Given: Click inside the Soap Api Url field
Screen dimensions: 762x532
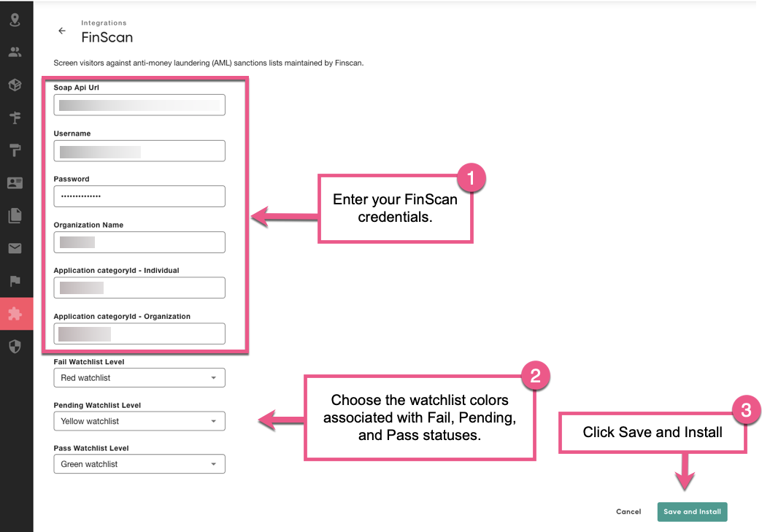Looking at the screenshot, I should coord(139,104).
